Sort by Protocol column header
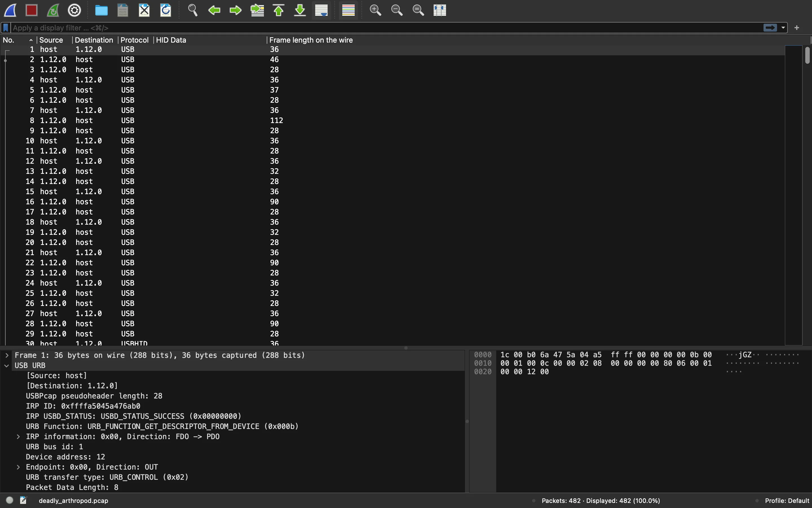The height and width of the screenshot is (508, 812). 136,40
